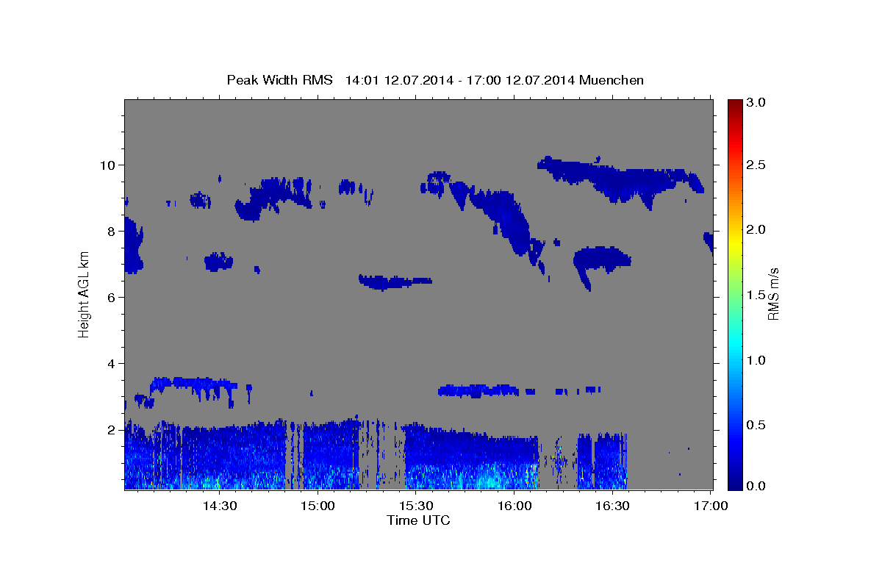Click the 15:00 time tick label
This screenshot has width=882, height=588.
318,506
